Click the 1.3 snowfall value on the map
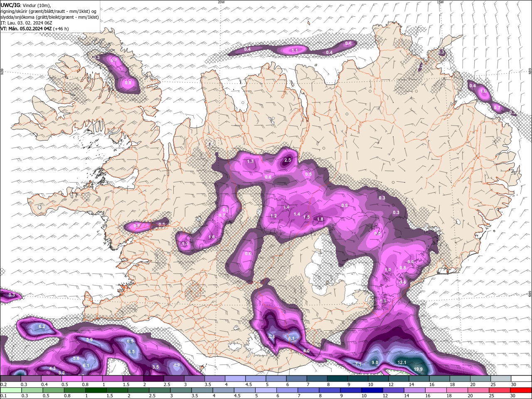532x399 pixels. [250, 161]
